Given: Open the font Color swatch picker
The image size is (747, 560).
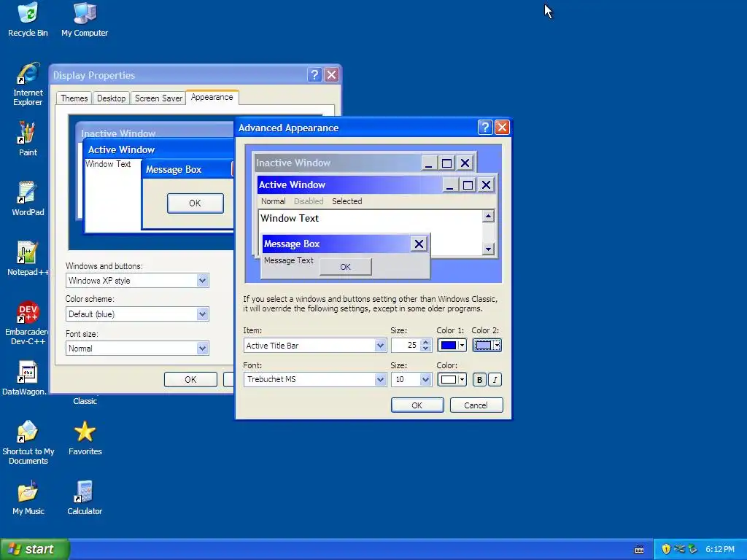Looking at the screenshot, I should (452, 379).
